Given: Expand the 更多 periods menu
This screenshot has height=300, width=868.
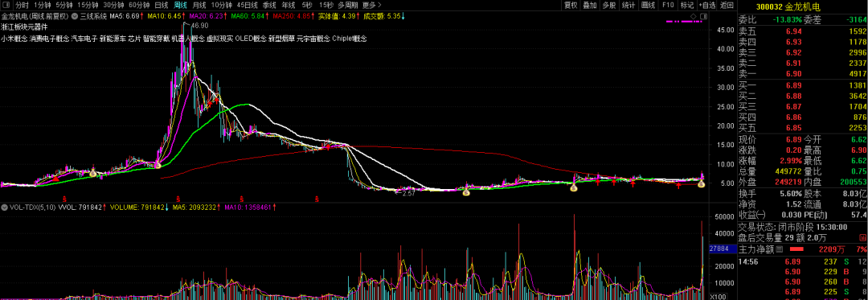Looking at the screenshot, I should (371, 5).
